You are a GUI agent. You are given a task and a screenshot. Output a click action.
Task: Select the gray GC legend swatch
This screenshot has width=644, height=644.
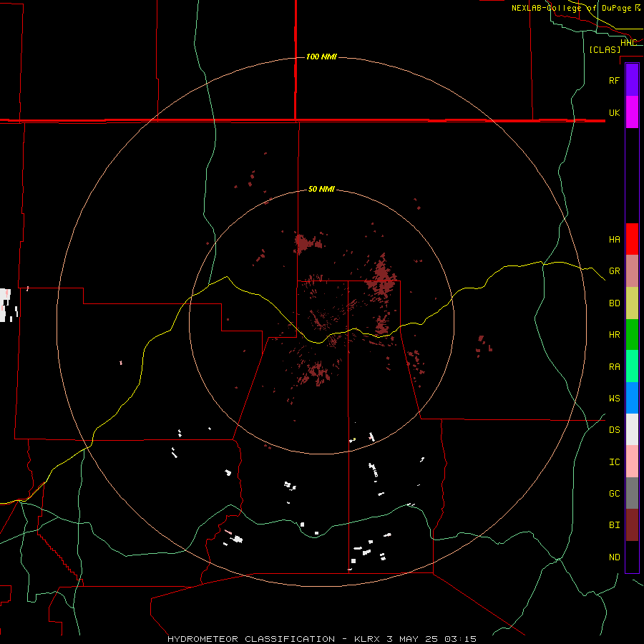[632, 493]
